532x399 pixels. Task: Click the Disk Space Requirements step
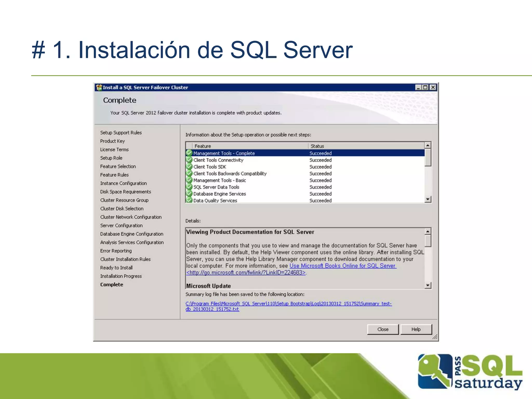click(125, 192)
